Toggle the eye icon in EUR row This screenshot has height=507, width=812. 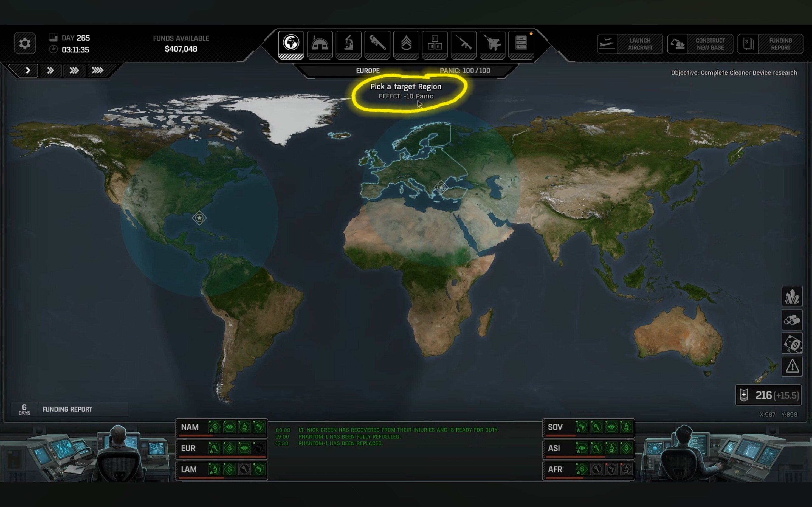pos(244,448)
